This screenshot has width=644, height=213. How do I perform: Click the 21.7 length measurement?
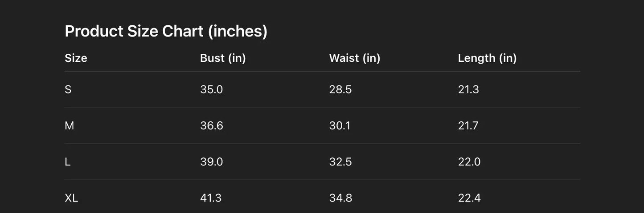(x=468, y=126)
